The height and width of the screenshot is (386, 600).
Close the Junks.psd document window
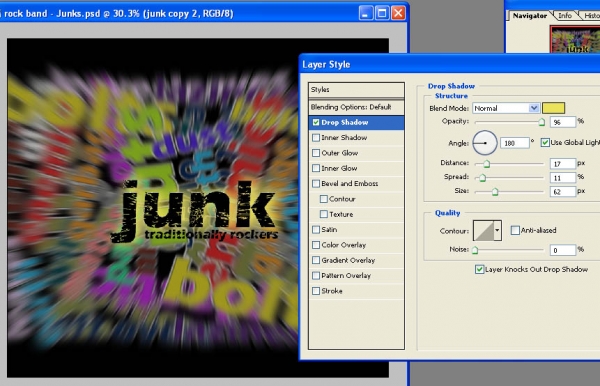pos(398,13)
